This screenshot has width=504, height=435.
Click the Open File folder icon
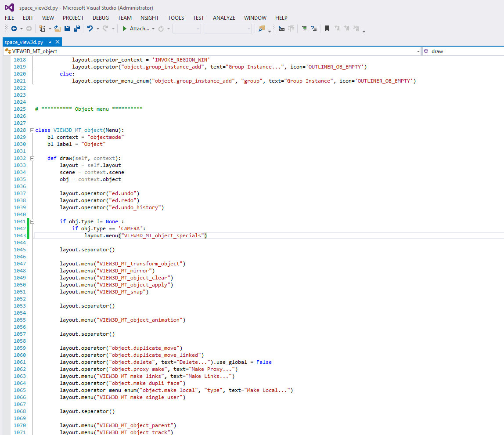coord(57,29)
